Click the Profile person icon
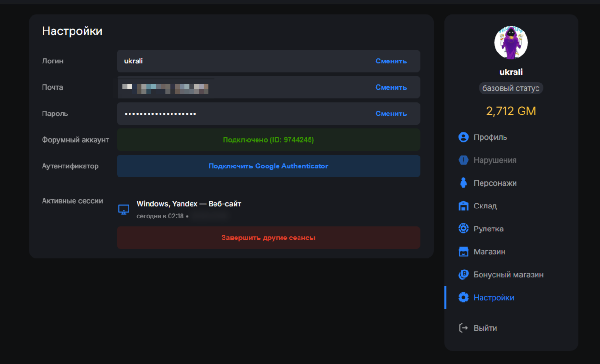 click(x=463, y=137)
